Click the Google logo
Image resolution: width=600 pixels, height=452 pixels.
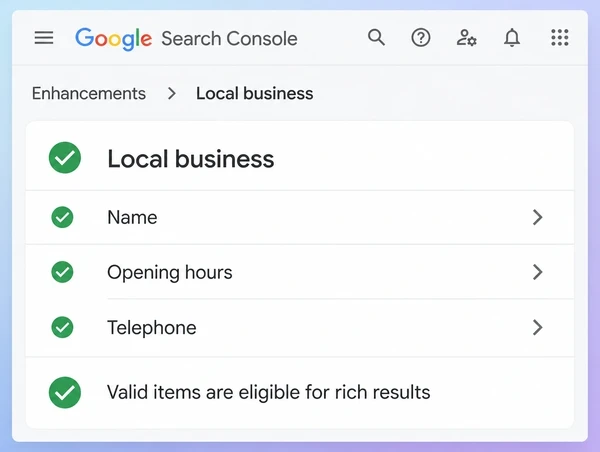point(113,39)
